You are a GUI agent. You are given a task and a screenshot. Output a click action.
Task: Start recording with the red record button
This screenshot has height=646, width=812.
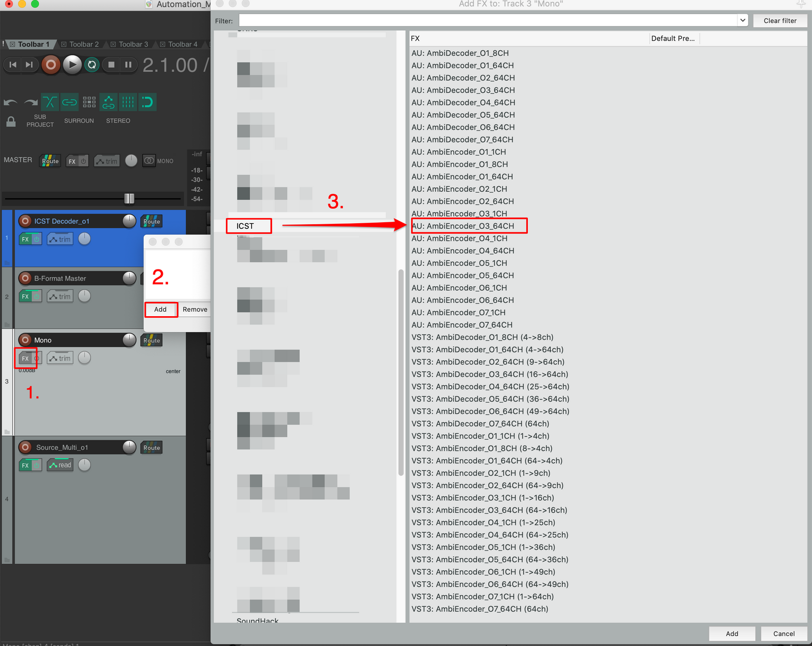(x=51, y=64)
